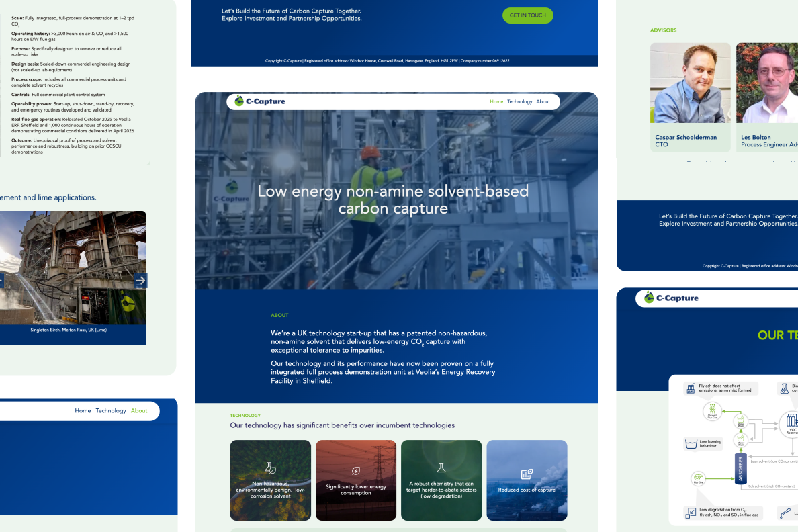Click the upper Water Wash node in the diagram
798x532 pixels.
(x=740, y=422)
